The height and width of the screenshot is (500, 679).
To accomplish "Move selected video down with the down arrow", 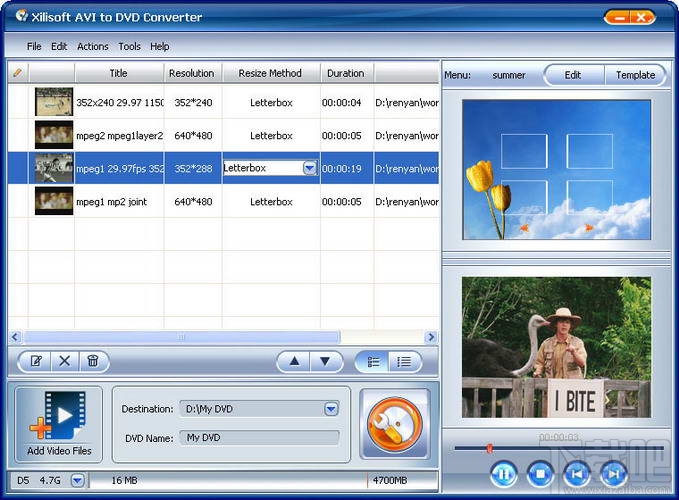I will 325,361.
